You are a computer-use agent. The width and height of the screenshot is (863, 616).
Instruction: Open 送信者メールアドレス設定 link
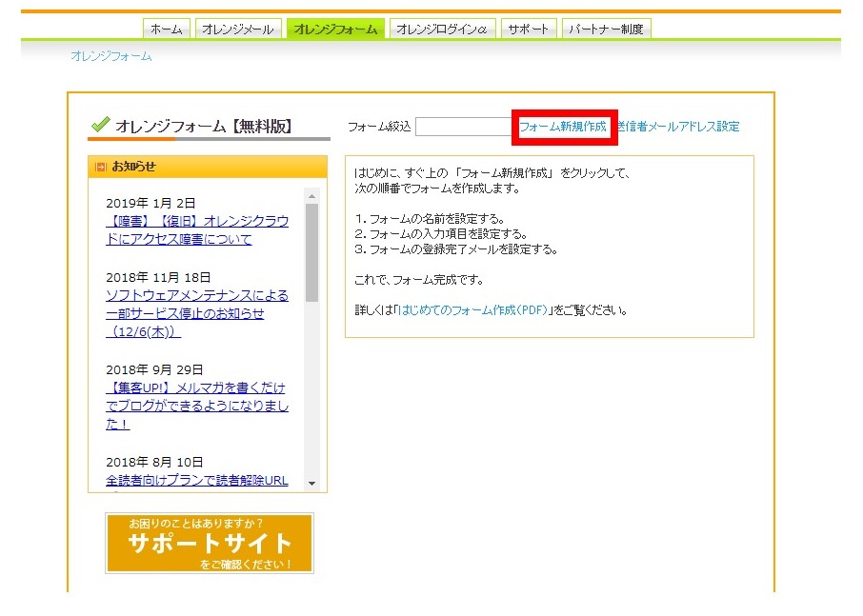pos(678,127)
